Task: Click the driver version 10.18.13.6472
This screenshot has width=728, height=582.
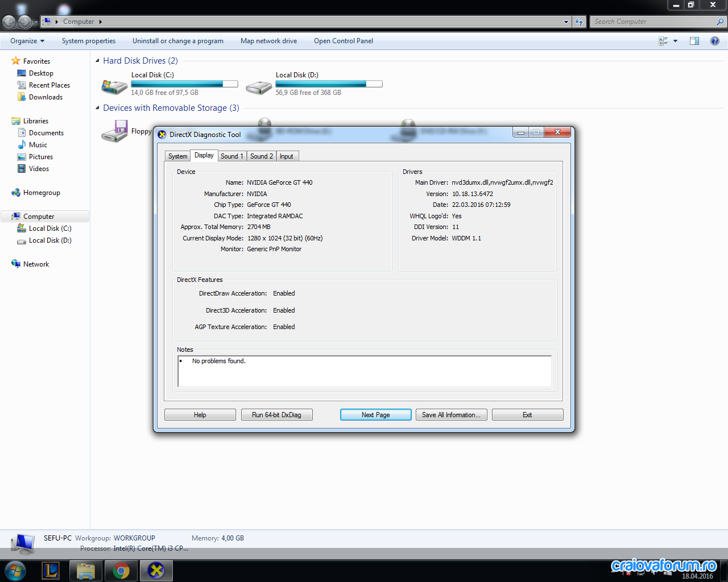Action: (x=473, y=194)
